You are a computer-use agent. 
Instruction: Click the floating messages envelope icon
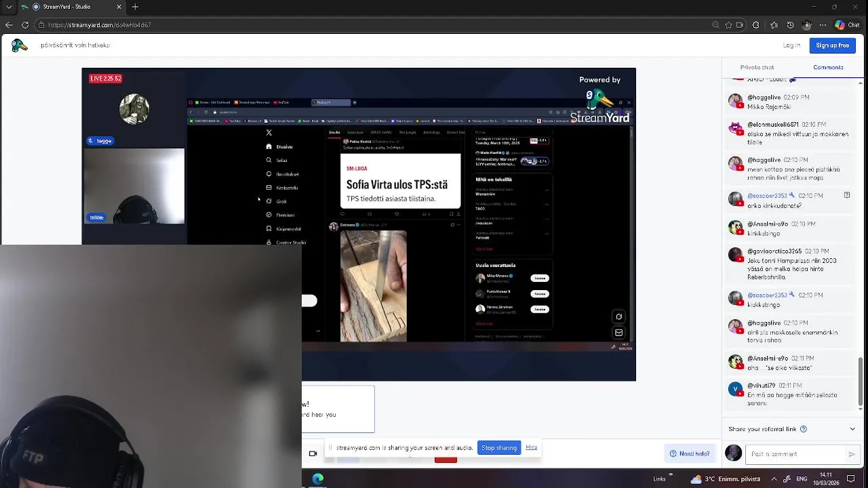coord(618,333)
